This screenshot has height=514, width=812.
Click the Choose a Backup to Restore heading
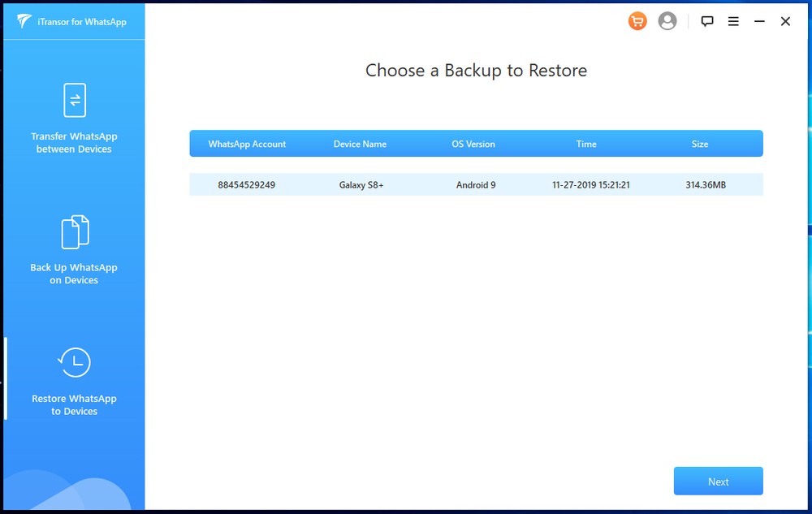[477, 71]
